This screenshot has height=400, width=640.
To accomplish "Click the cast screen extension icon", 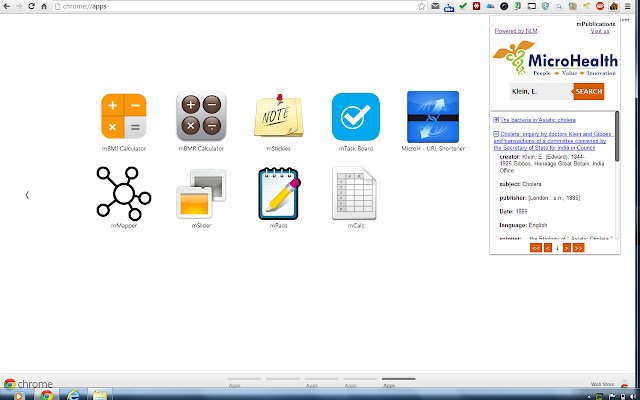I will coord(531,6).
